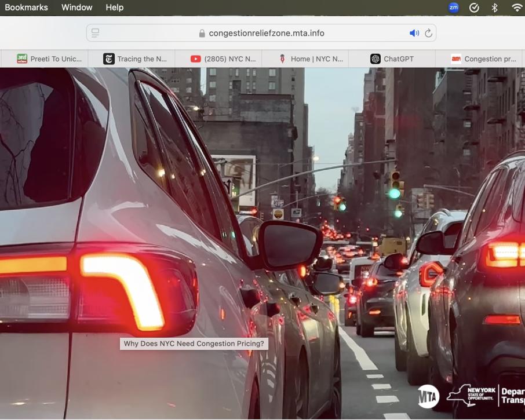
Task: Open the Bookmarks menu
Action: tap(26, 8)
